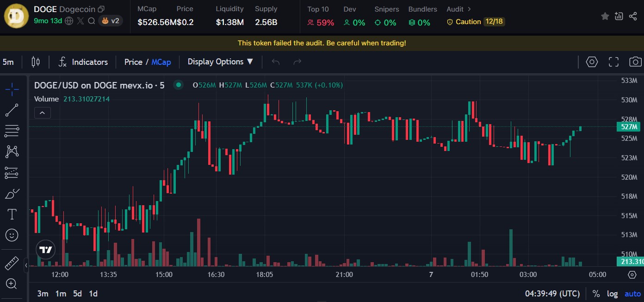Take a chart snapshot with camera
This screenshot has width=644, height=302.
635,62
